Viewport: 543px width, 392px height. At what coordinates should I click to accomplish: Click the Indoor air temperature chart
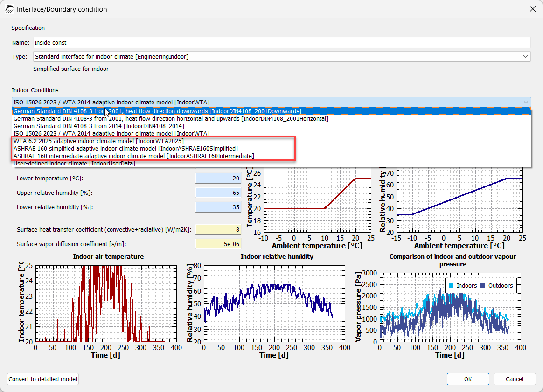coord(106,304)
